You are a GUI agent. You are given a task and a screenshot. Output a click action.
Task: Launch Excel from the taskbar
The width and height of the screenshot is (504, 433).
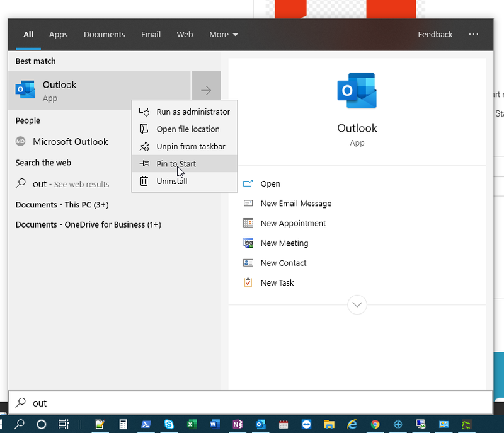[192, 425]
